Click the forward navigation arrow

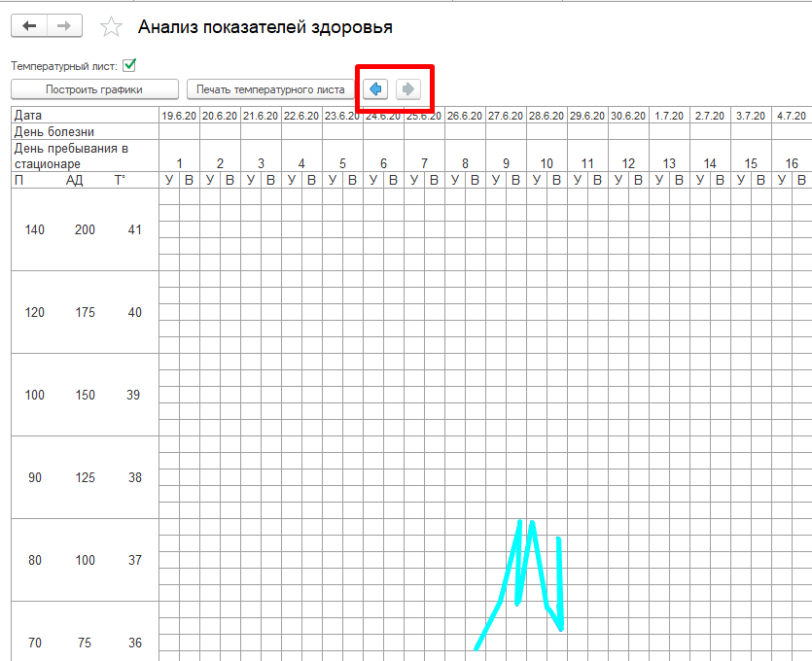(x=64, y=27)
